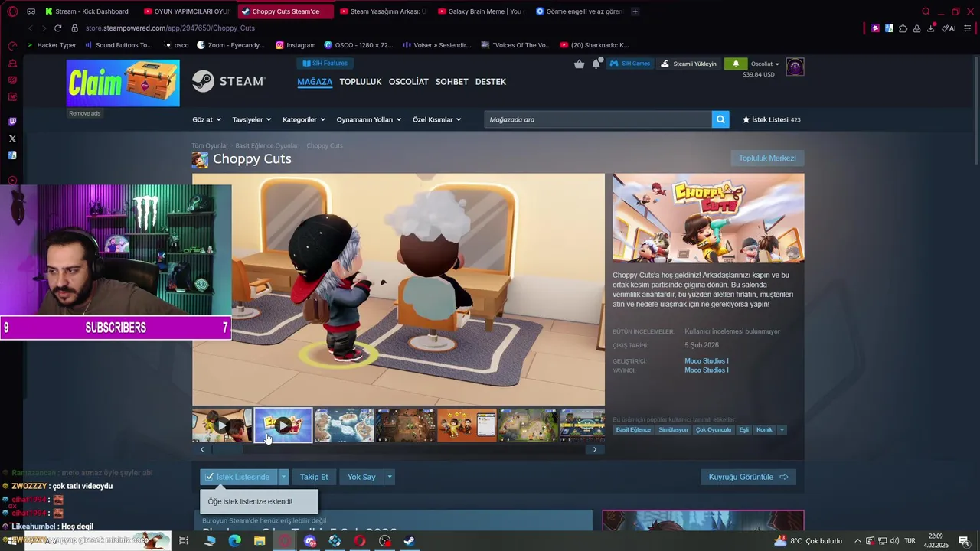Reload the page in browser
Screen dimensions: 980x551
(57, 28)
